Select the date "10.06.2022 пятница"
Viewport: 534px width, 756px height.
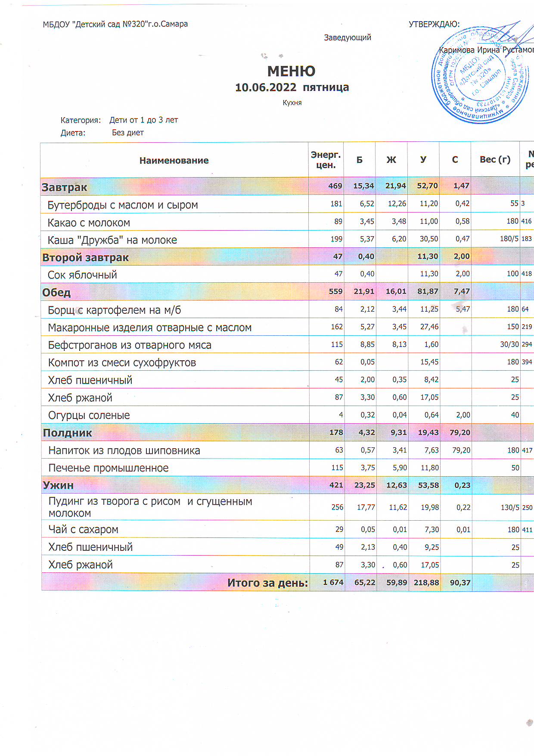(292, 87)
